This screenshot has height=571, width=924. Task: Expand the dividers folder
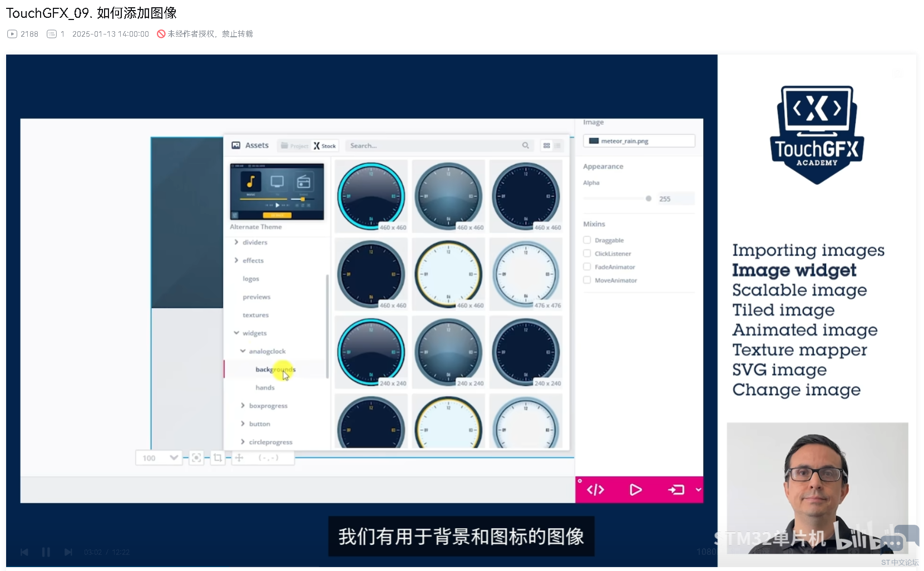(x=236, y=243)
